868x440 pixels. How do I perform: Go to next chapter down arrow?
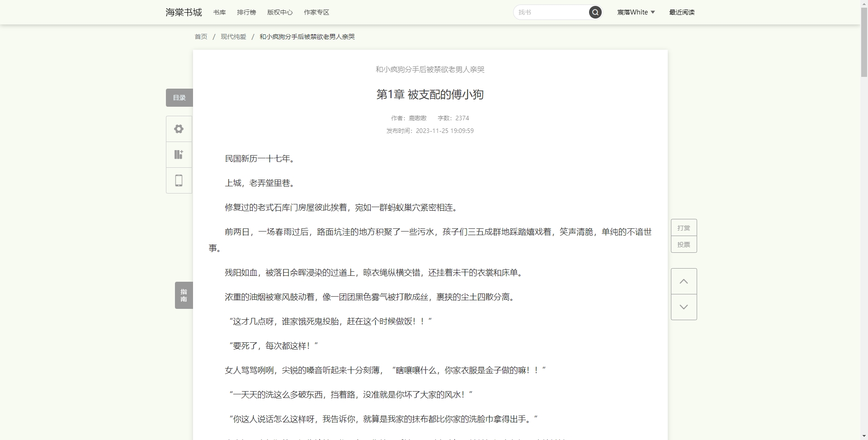click(x=684, y=307)
